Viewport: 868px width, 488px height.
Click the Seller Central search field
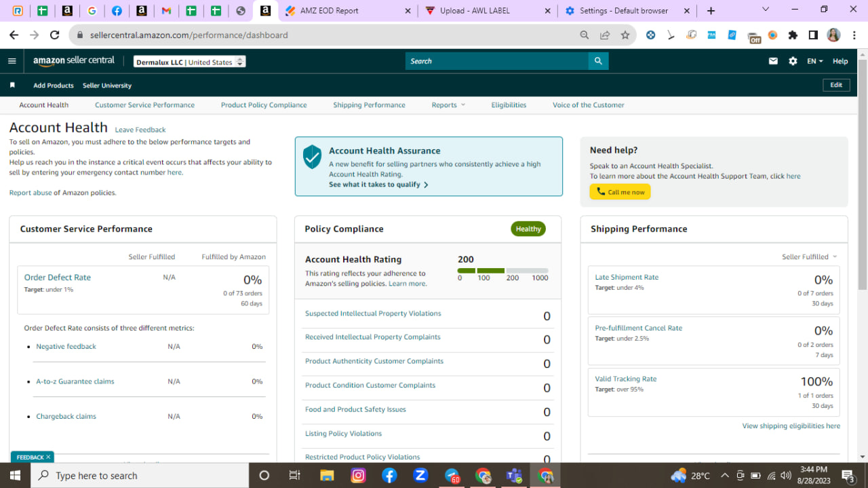(x=497, y=61)
